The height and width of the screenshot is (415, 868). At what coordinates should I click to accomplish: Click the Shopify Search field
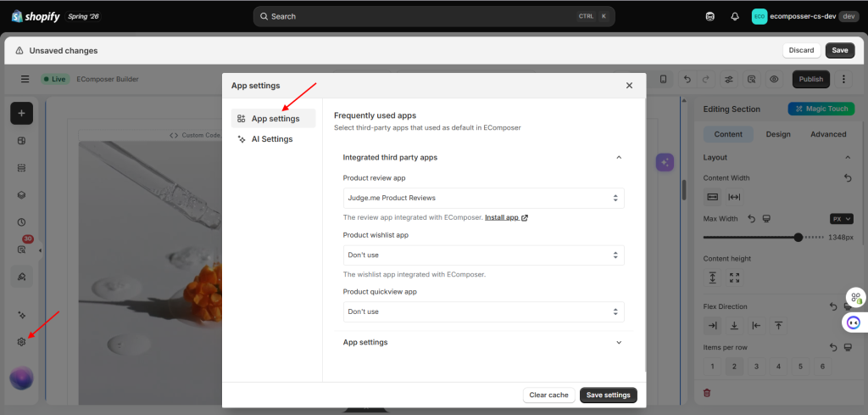[434, 17]
